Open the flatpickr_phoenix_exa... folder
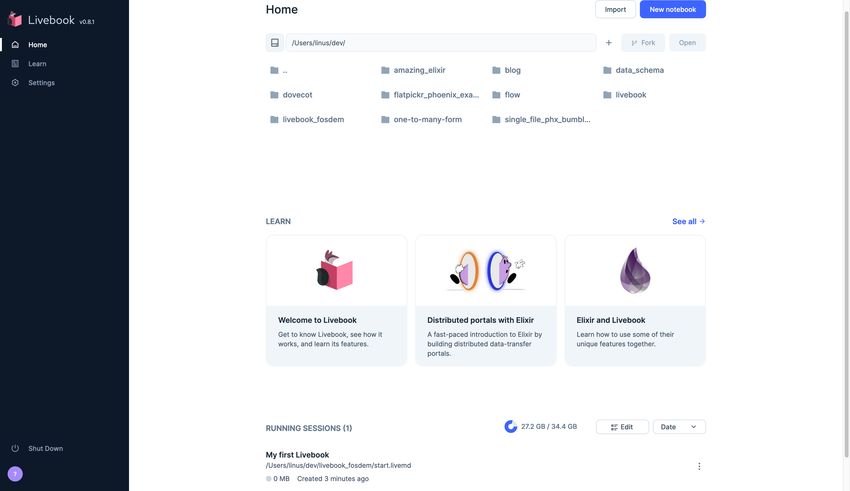The image size is (850, 491). (430, 94)
